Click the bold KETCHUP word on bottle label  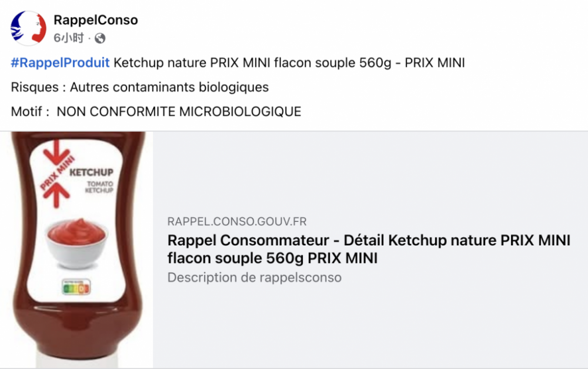pos(91,173)
